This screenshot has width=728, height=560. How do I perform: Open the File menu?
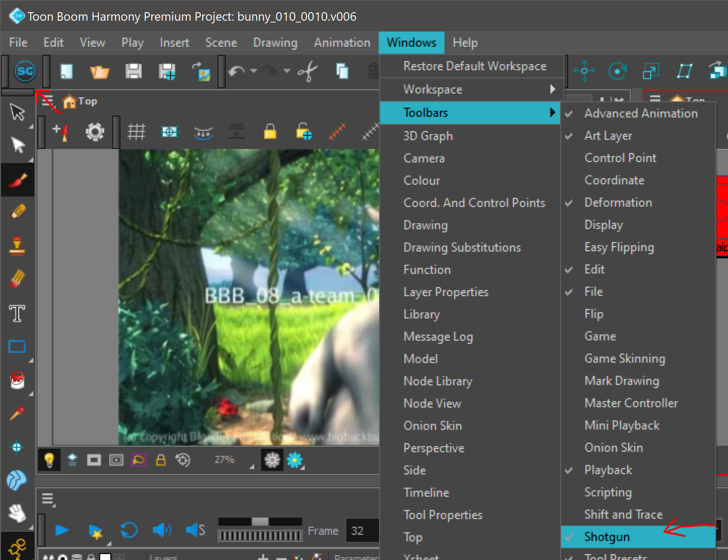18,42
